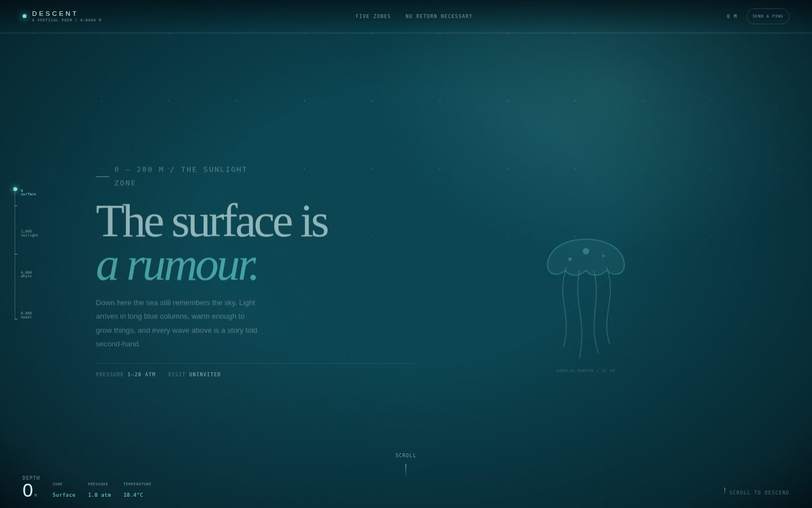The width and height of the screenshot is (812, 508).
Task: Click the 'a rumour.' italic headline
Action: 176,265
